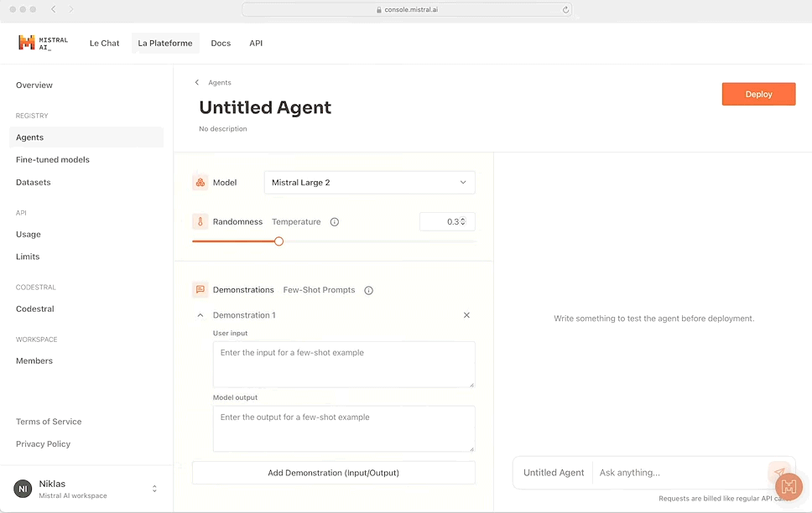812x513 pixels.
Task: Send the message with the paper plane icon
Action: click(779, 472)
